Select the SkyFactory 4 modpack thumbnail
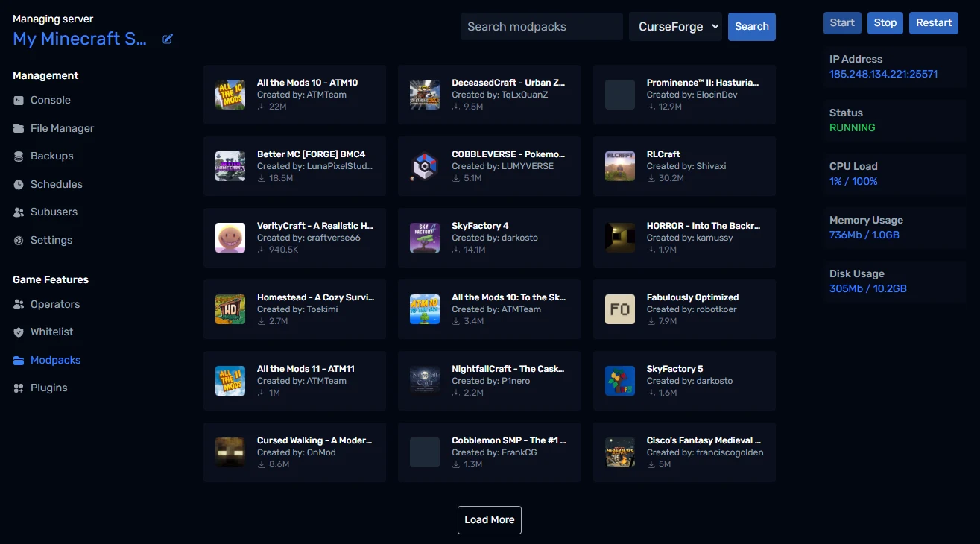 pyautogui.click(x=425, y=238)
